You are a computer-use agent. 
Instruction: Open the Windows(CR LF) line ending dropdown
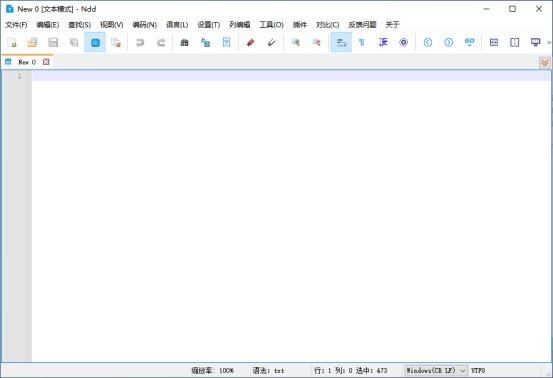click(436, 371)
